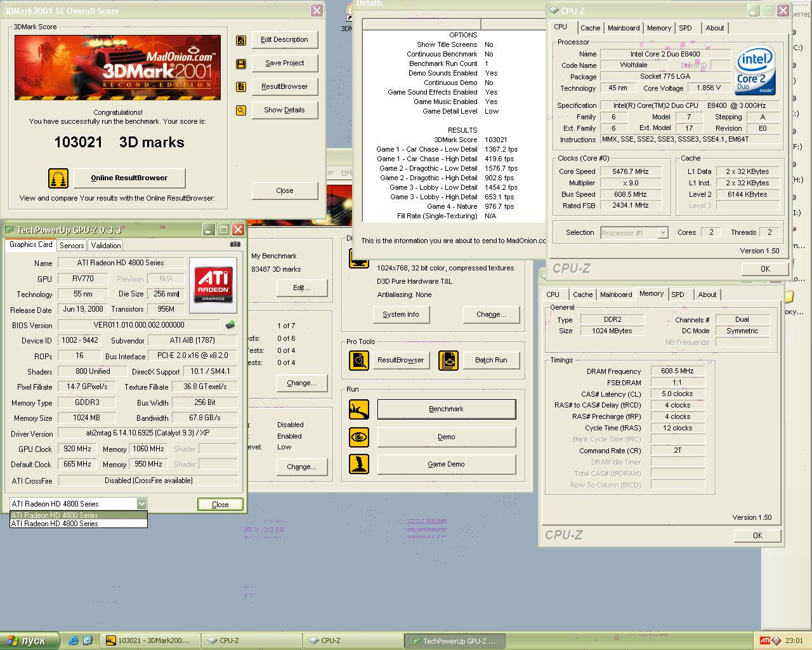Click the taskbar clock showing 23:01
Viewport: 812px width, 650px height.
[794, 640]
